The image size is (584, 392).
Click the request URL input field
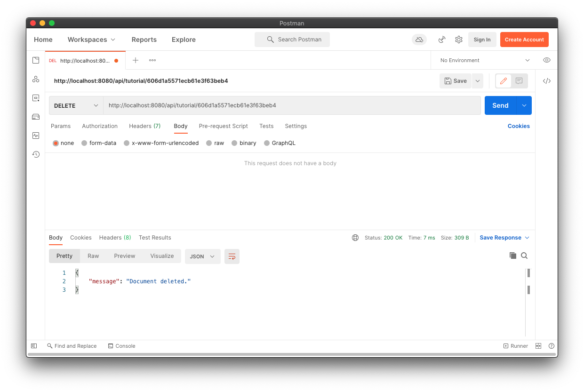pos(292,105)
